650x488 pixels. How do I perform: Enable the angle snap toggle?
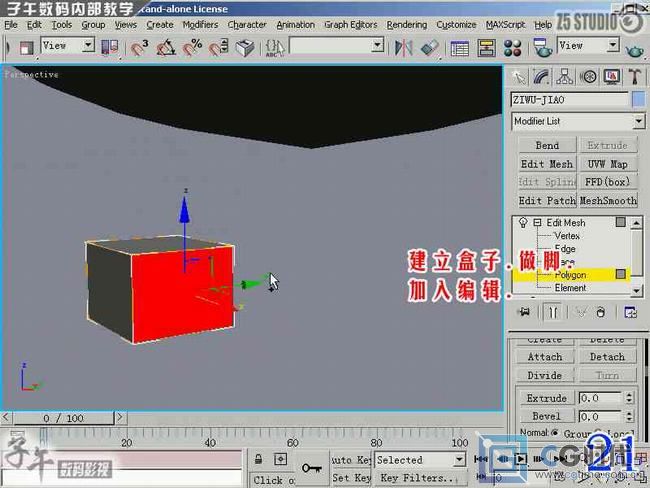click(166, 47)
